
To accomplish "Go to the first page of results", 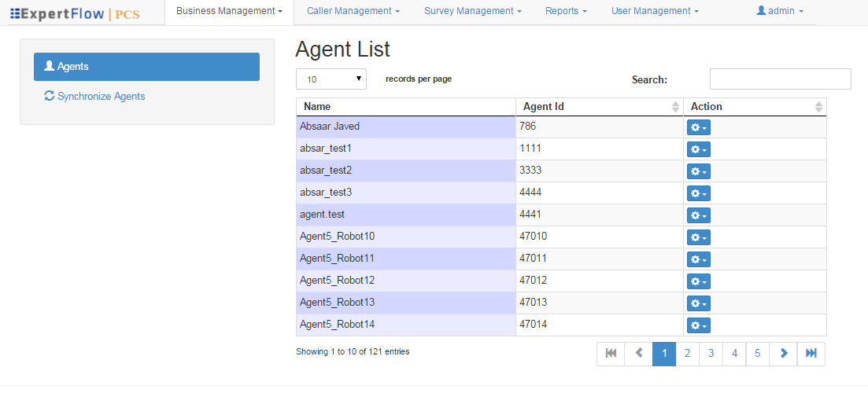I will click(x=611, y=354).
